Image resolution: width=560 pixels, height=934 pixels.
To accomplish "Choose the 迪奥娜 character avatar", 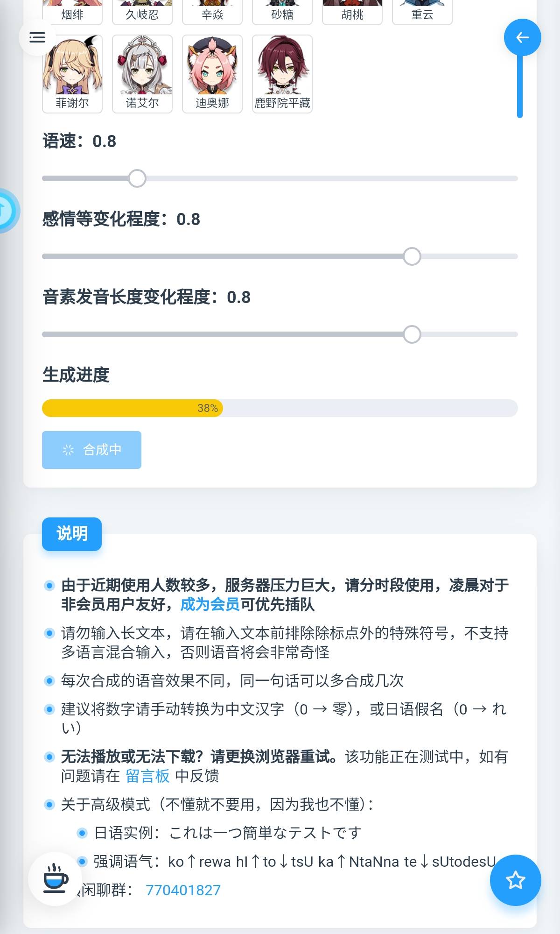I will pos(212,74).
